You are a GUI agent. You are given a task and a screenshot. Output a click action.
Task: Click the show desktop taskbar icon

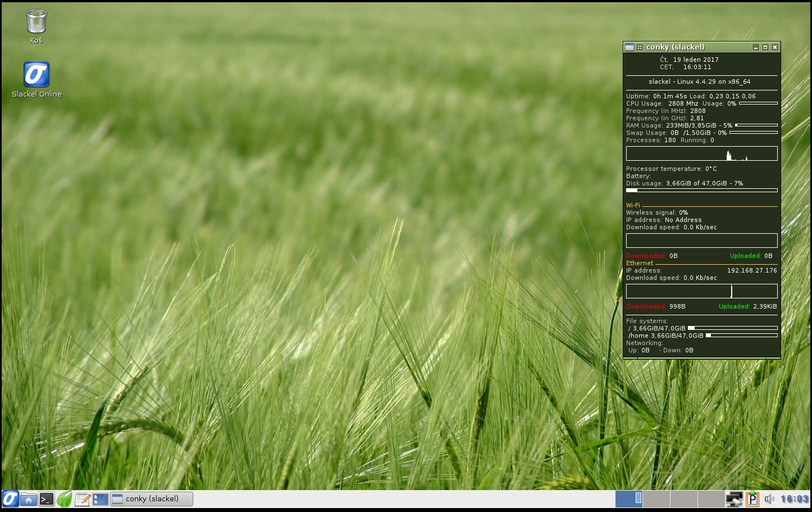101,499
